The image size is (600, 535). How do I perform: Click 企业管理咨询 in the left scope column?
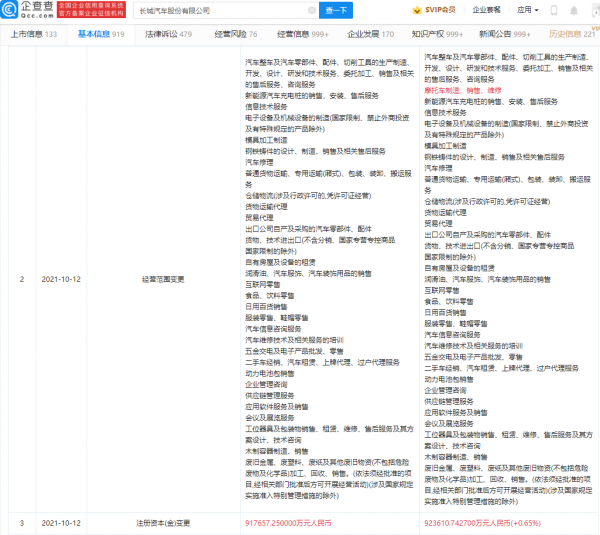pos(266,384)
